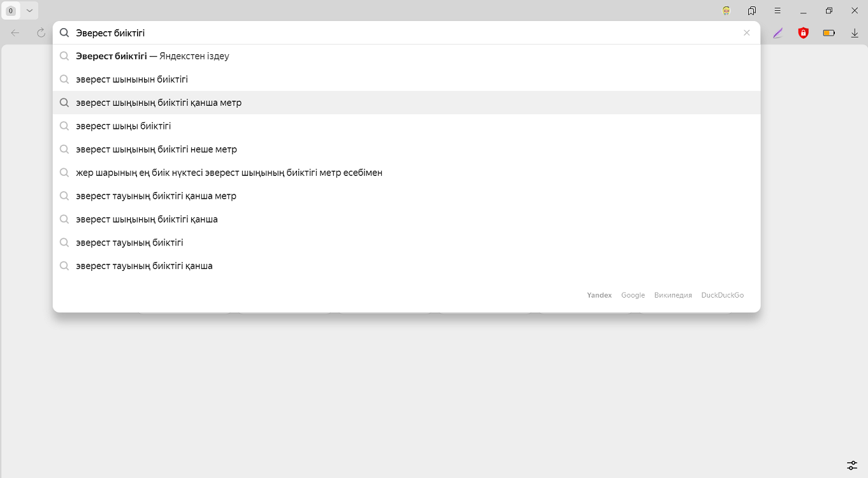Screen dimensions: 868x478
Task: Expand the tab list chevron
Action: click(x=29, y=11)
